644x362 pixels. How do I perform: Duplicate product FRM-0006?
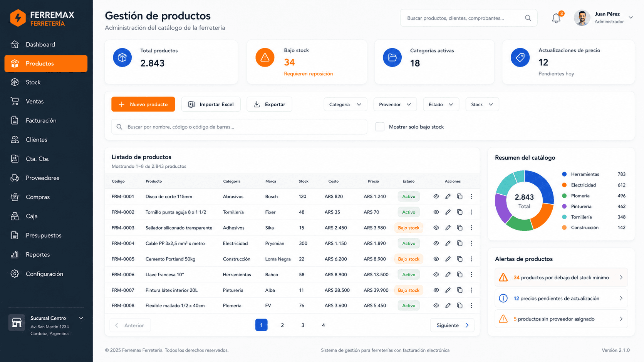coord(460,275)
